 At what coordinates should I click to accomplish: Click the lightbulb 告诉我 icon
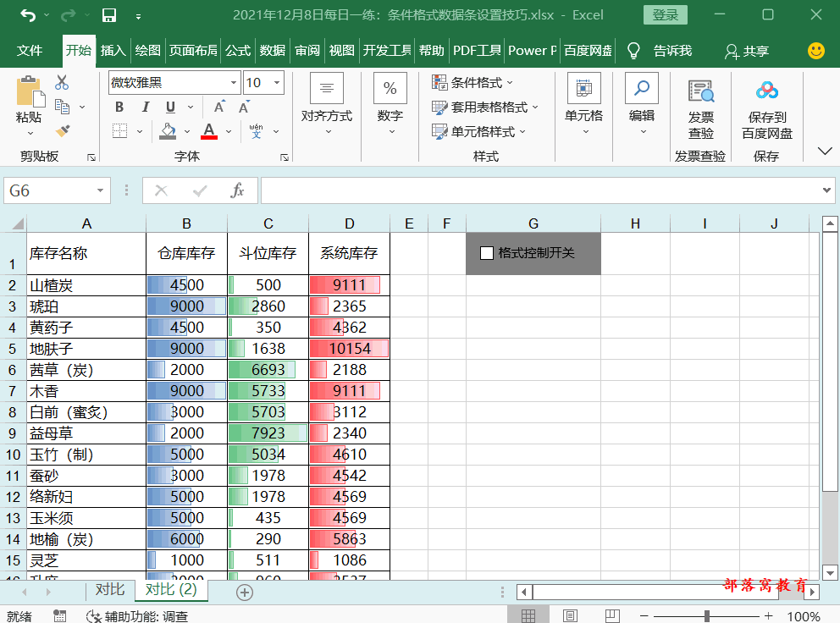[x=633, y=51]
